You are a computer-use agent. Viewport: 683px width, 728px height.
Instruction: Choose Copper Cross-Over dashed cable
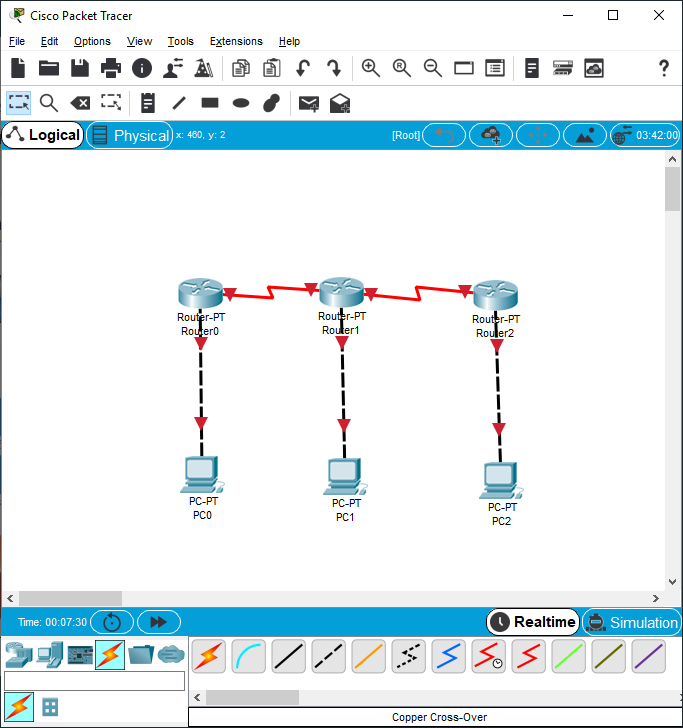[329, 656]
